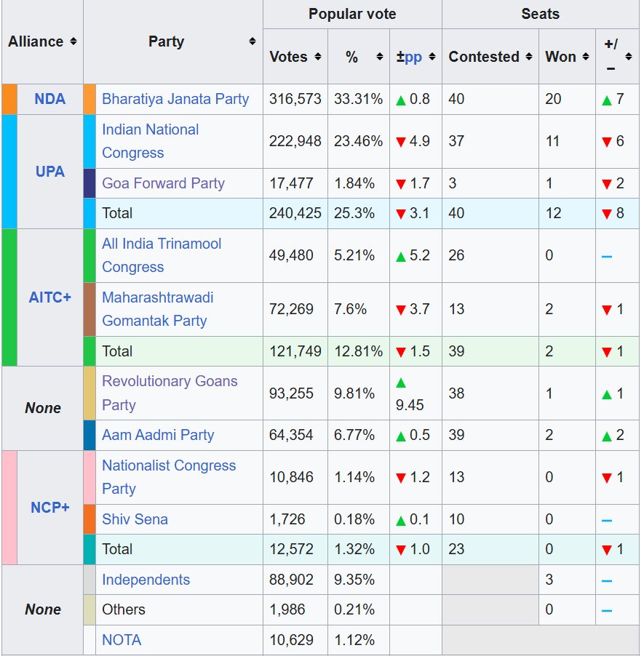Screen dimensions: 644x656
Task: Select NOTA votes 10,629
Action: coord(295,640)
